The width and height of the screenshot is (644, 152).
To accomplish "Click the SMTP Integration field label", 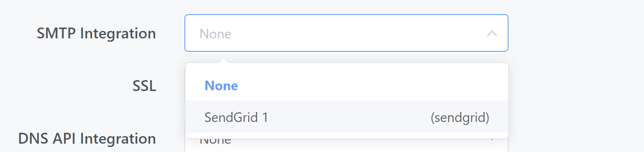I will coord(96,33).
